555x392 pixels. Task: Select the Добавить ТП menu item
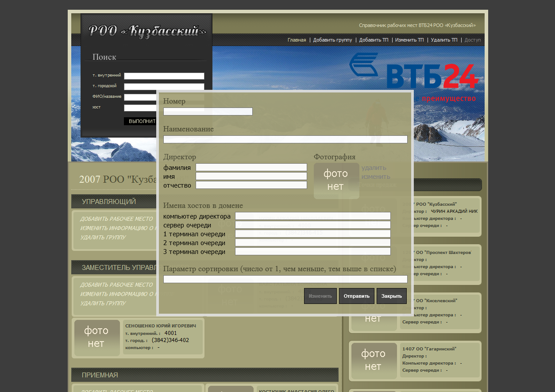(374, 40)
